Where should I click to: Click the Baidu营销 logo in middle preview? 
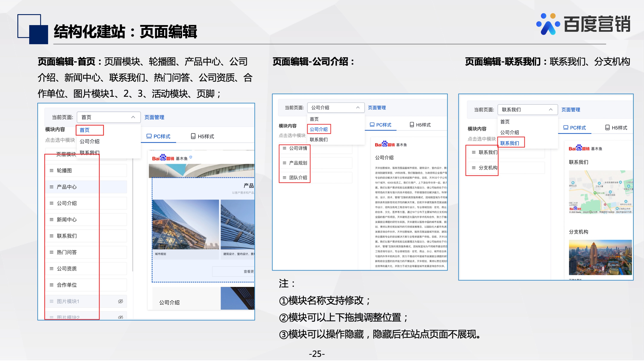pyautogui.click(x=385, y=144)
